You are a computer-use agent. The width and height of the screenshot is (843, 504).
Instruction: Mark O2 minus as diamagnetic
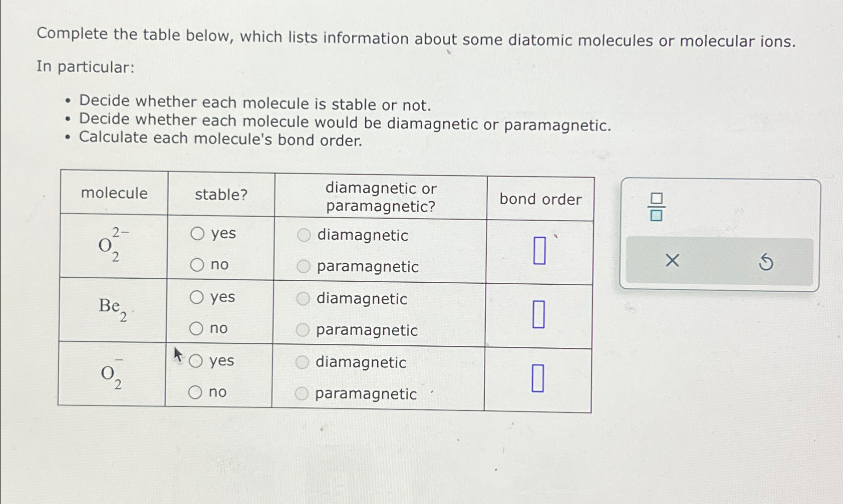point(304,363)
